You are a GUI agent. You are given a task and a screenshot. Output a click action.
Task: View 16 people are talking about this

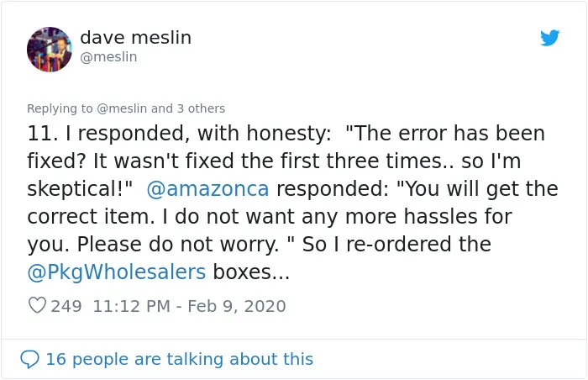pos(179,359)
